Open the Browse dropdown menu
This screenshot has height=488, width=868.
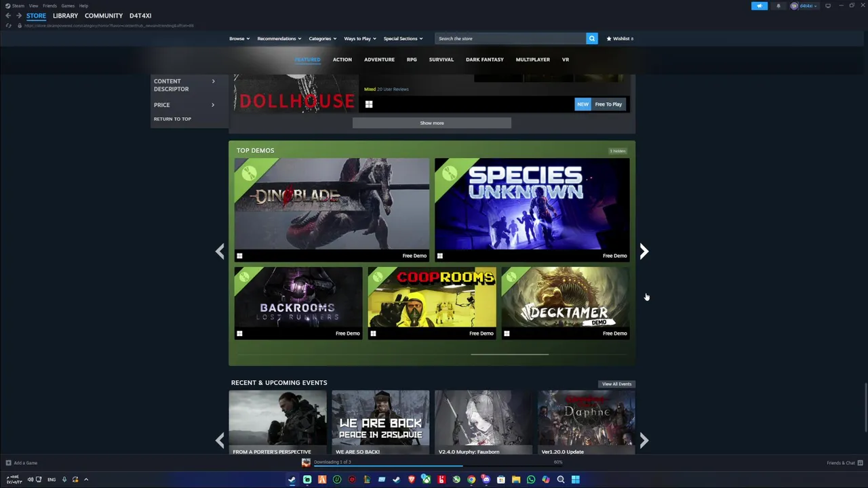tap(239, 39)
